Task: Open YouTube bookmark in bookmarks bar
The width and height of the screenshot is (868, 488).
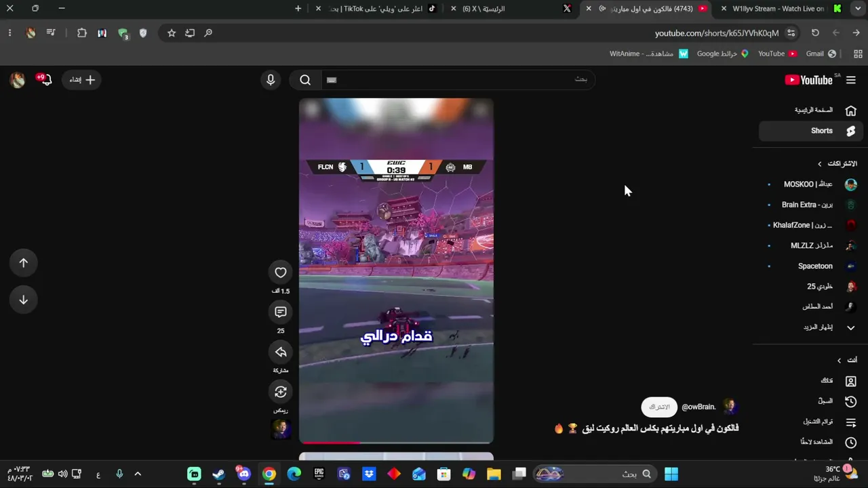Action: point(776,54)
